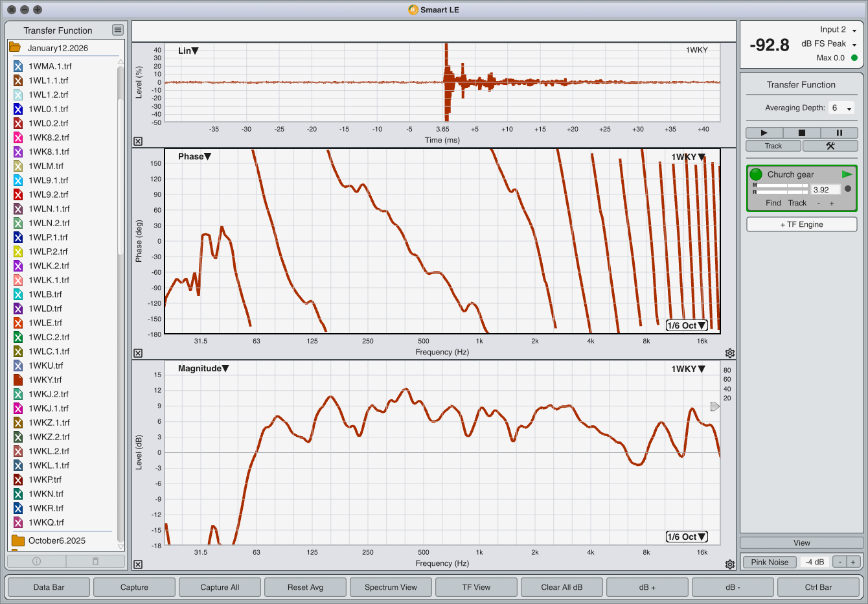
Task: Start measurement with the play button
Action: point(764,133)
